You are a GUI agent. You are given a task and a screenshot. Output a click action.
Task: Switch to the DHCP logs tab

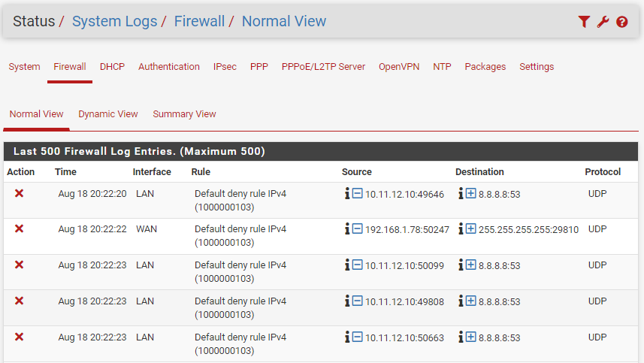pos(112,67)
